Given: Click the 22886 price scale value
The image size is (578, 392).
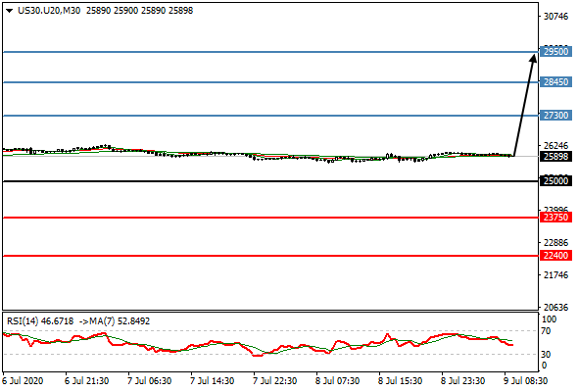Looking at the screenshot, I should [x=555, y=243].
